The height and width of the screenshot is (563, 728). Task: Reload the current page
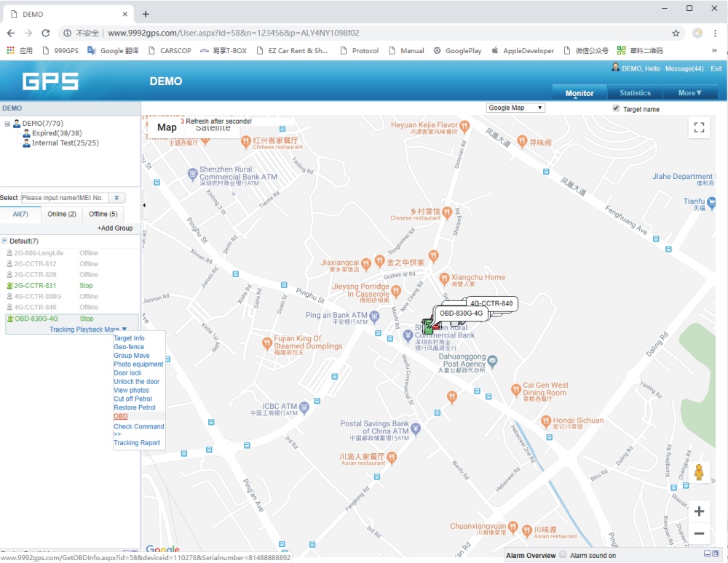tap(45, 33)
